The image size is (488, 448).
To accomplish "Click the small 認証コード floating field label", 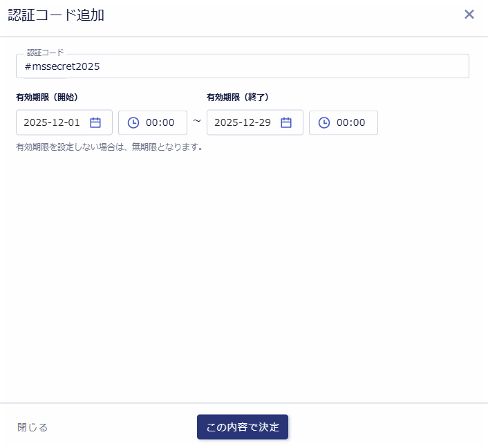I will pyautogui.click(x=45, y=53).
